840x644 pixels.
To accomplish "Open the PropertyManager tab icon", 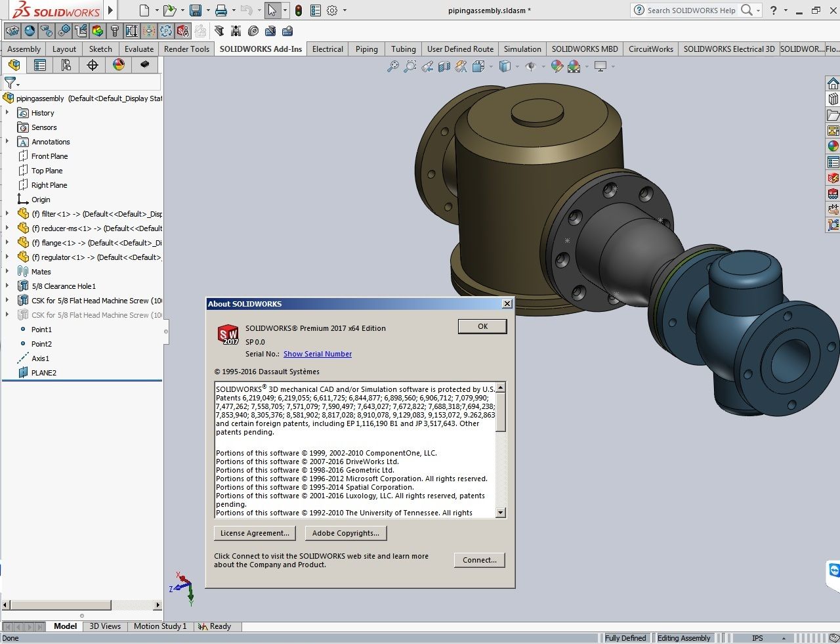I will (40, 65).
